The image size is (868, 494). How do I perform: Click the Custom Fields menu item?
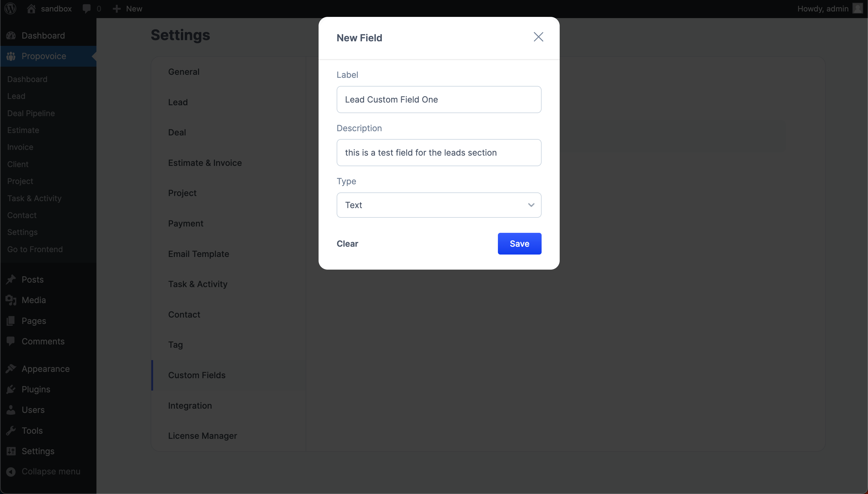(196, 375)
